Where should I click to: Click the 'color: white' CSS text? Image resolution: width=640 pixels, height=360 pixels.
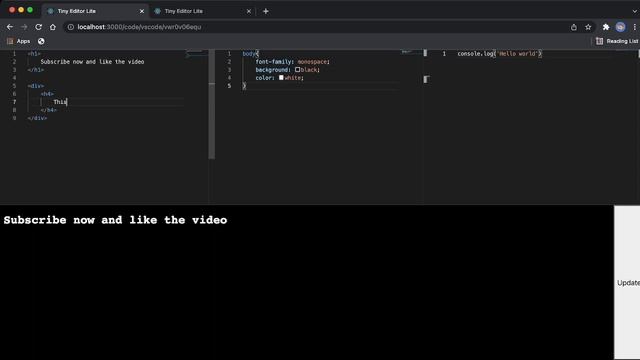[279, 78]
